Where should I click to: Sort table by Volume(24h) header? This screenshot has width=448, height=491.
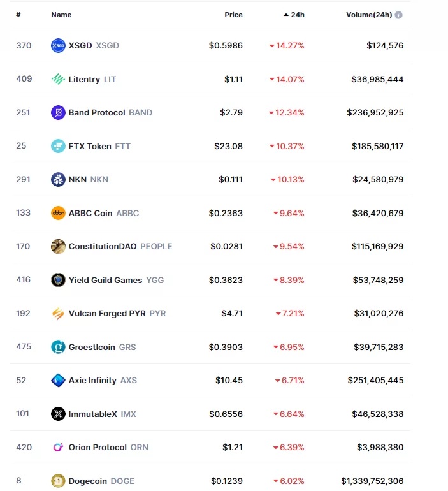(369, 15)
